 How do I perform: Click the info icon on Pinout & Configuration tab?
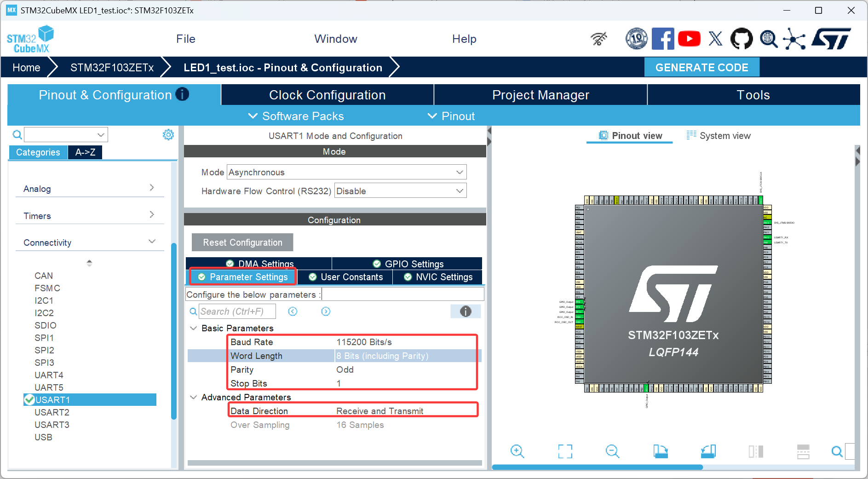click(x=182, y=94)
